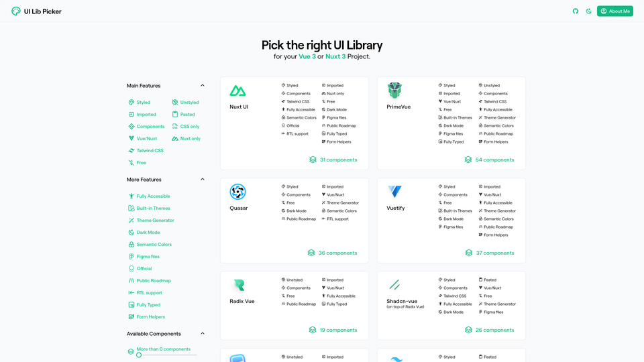Enable the Imported filter

tap(142, 114)
